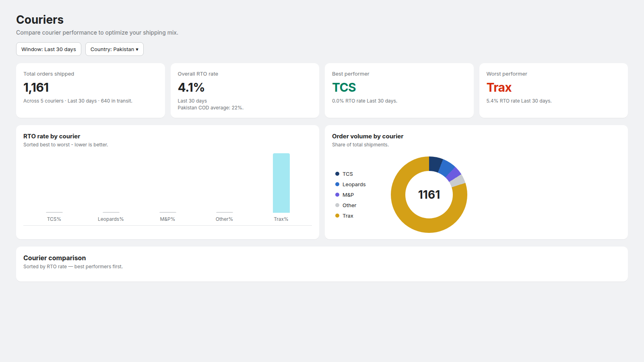Click the 1161 donut center total
644x362 pixels.
coord(429,195)
